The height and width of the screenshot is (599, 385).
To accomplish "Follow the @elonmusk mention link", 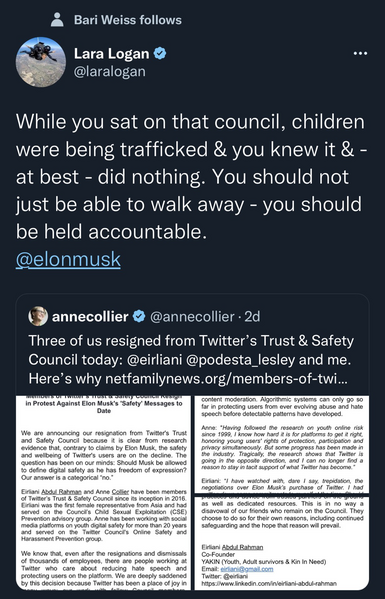I will point(68,259).
